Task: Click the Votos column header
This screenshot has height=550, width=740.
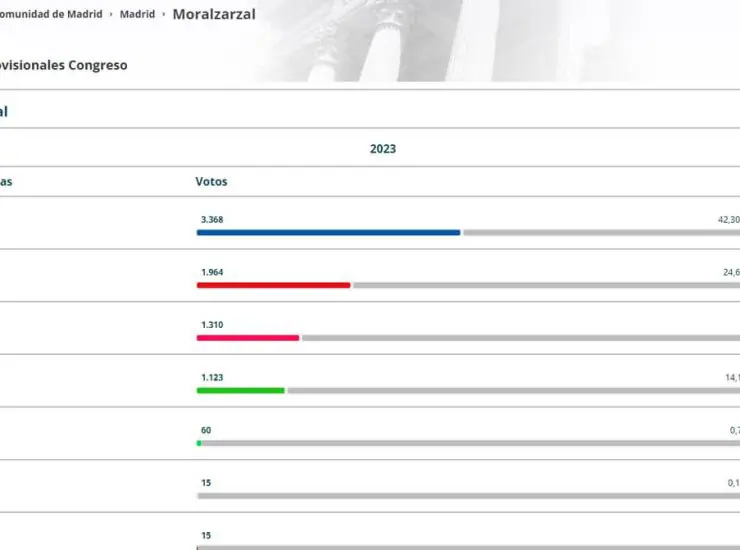Action: 211,182
